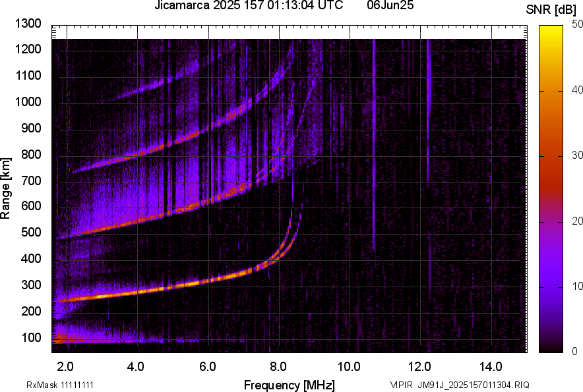Click frequency tick label '4.0'
Viewport: 583px width, 392px height.
click(x=136, y=367)
